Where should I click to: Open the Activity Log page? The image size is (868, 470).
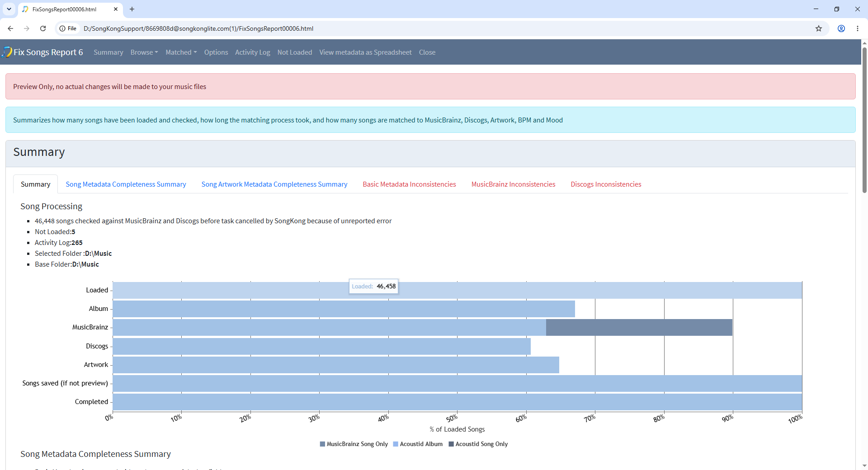[253, 52]
